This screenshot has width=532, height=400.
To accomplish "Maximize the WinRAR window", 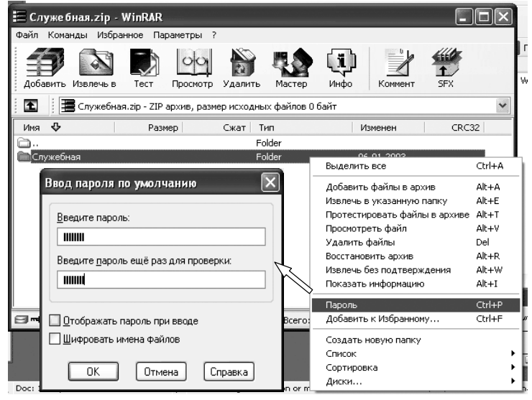I will 484,17.
